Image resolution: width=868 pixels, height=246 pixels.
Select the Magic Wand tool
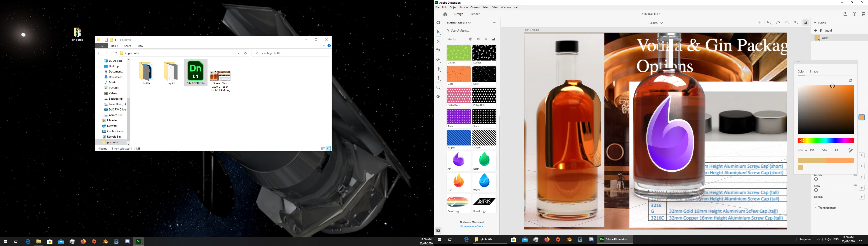click(438, 42)
